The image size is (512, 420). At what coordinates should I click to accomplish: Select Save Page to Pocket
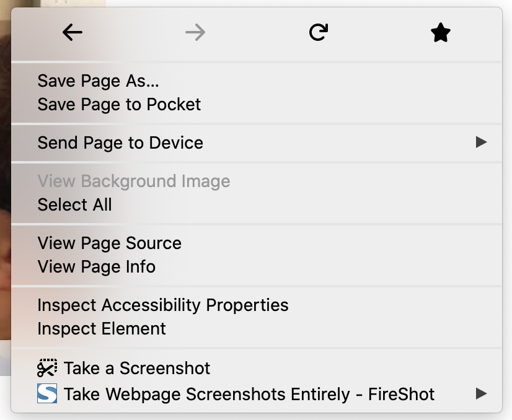119,105
